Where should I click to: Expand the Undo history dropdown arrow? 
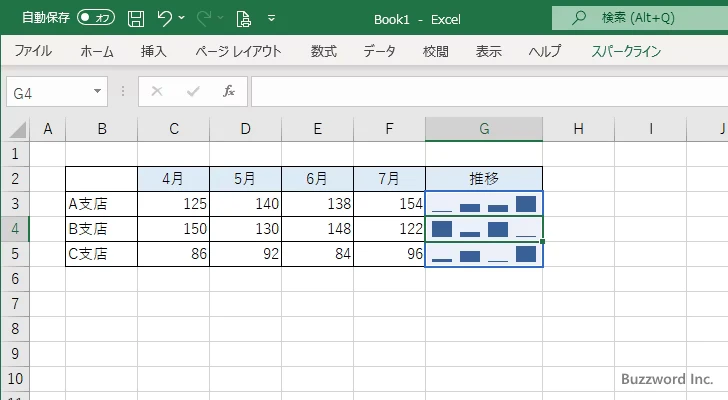tap(182, 18)
